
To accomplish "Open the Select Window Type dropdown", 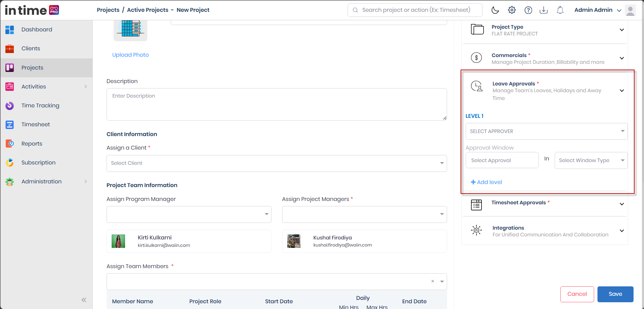I will click(x=591, y=160).
